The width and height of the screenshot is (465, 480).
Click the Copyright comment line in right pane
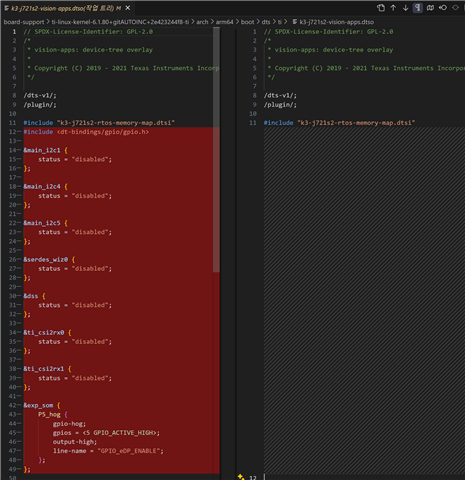(366, 68)
